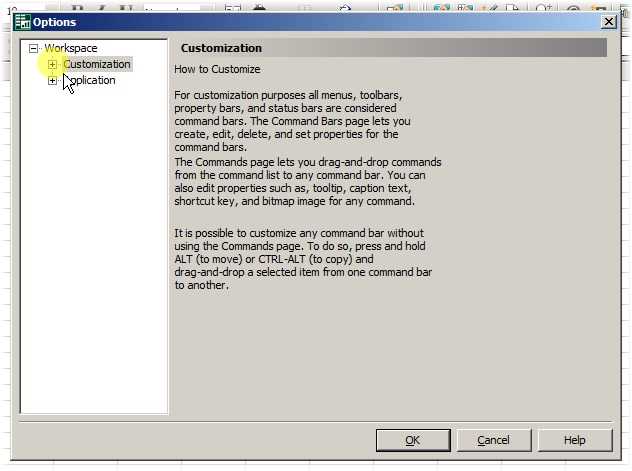
Task: Select the Application tree item label
Action: click(x=94, y=81)
